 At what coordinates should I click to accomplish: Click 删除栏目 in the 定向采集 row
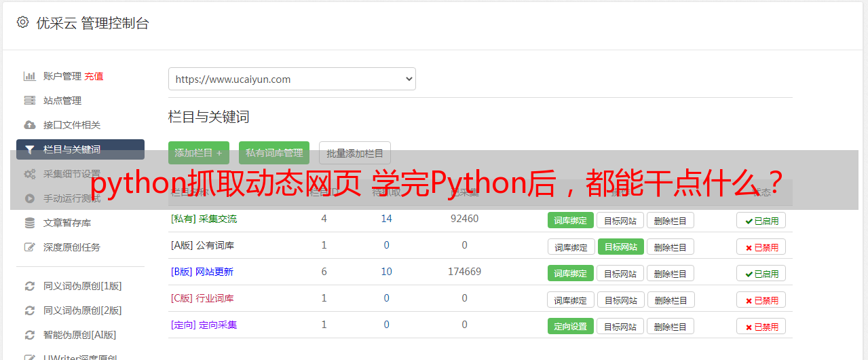click(x=670, y=326)
